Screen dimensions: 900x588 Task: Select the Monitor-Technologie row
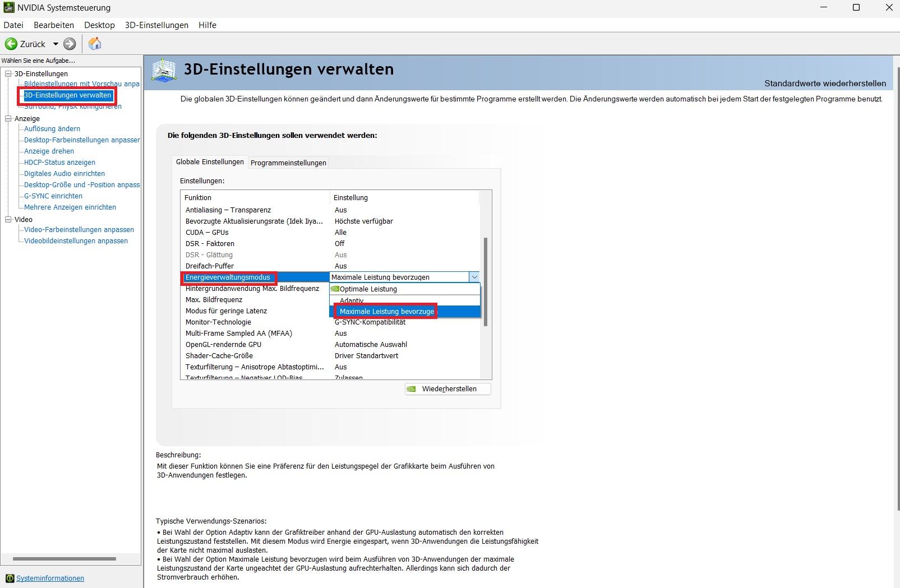click(330, 322)
